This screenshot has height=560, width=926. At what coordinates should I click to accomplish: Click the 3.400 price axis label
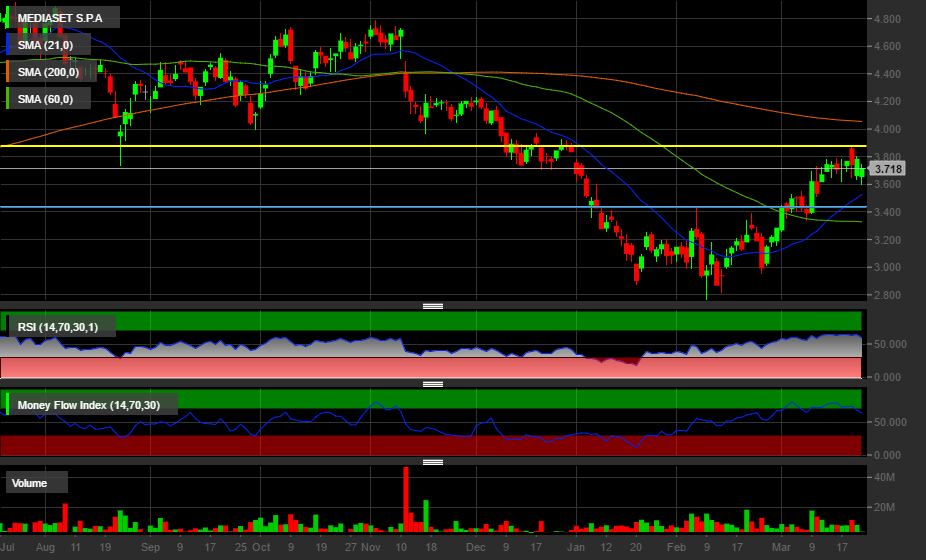pos(888,212)
